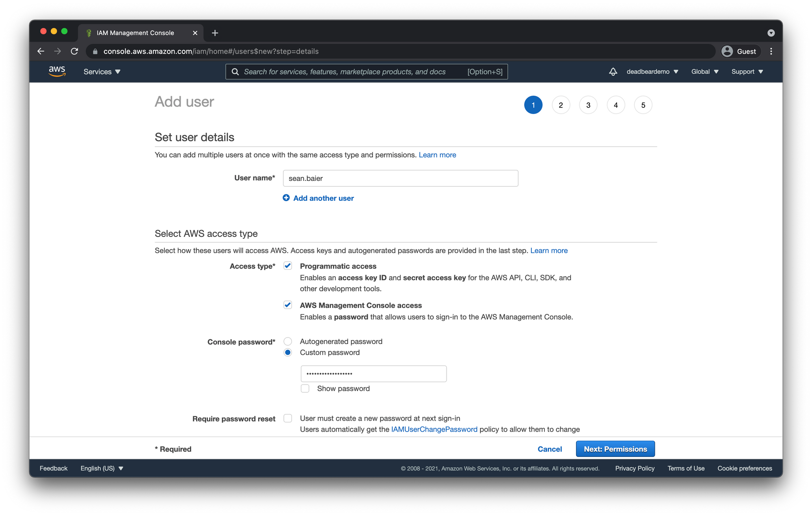This screenshot has width=812, height=516.
Task: Check the Require password reset checkbox
Action: [287, 418]
